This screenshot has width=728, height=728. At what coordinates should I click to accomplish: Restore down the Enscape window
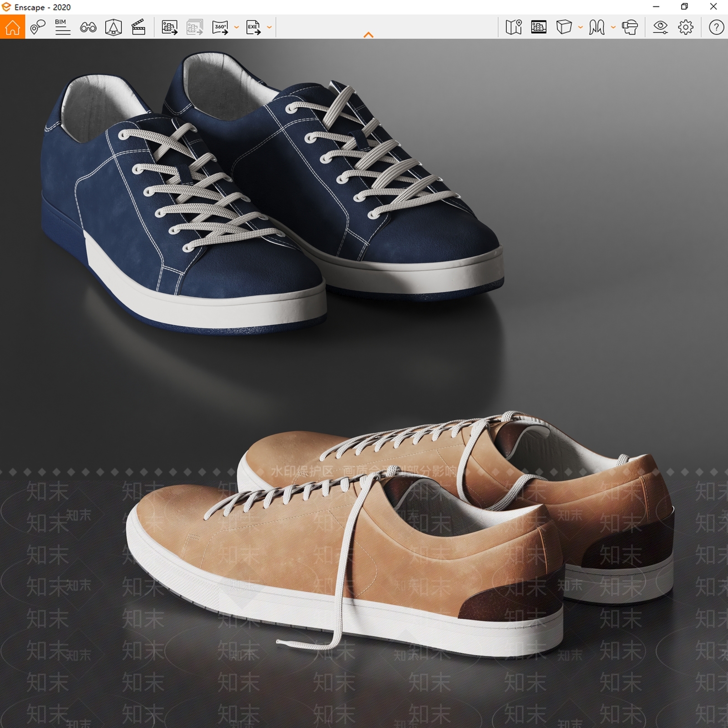click(684, 7)
